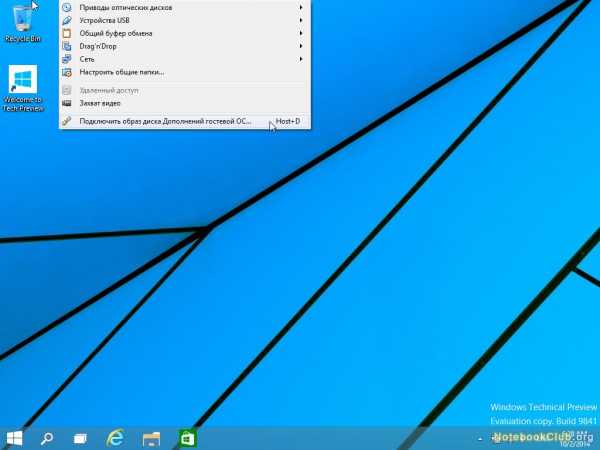This screenshot has height=450, width=600.
Task: Click Настроить общие папки...
Action: (121, 72)
